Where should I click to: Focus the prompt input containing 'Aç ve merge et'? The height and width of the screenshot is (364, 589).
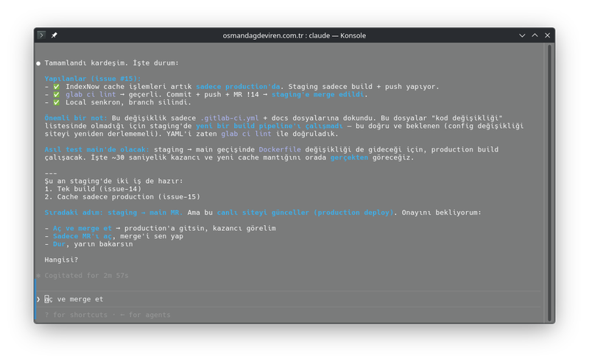pyautogui.click(x=289, y=299)
